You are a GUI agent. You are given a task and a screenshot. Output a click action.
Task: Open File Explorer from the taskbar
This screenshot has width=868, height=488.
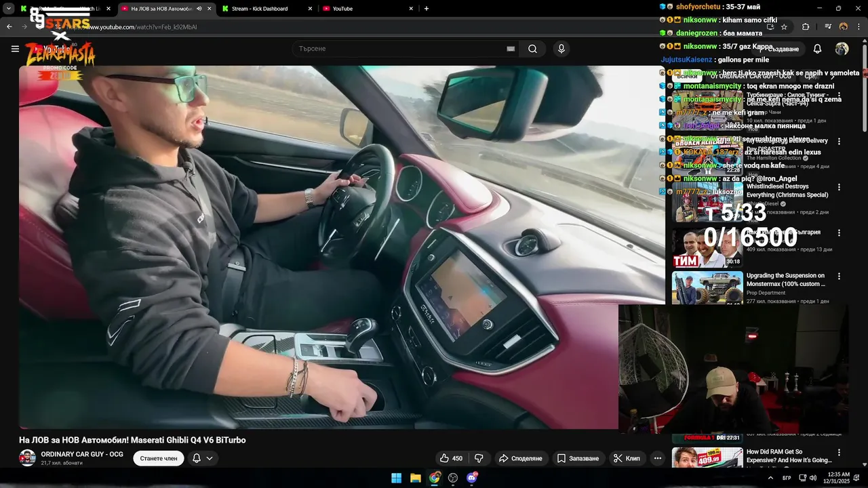click(416, 478)
